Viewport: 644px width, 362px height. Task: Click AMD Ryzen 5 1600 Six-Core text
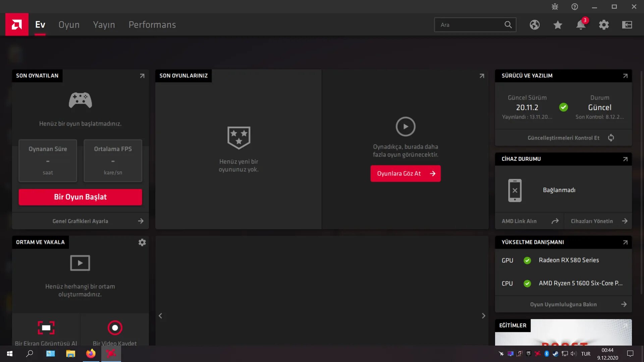[581, 283]
